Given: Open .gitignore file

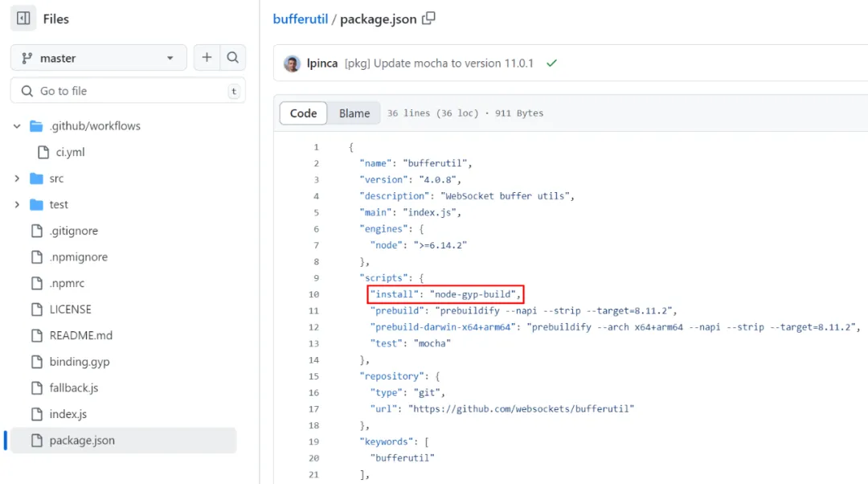Looking at the screenshot, I should point(74,231).
